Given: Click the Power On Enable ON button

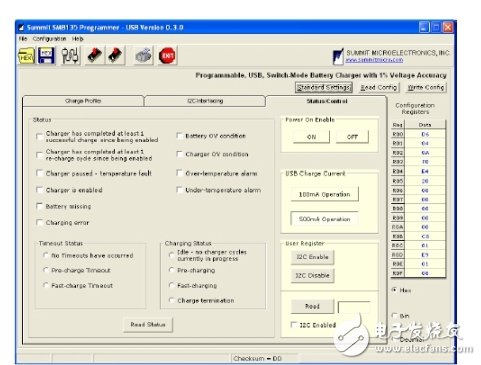Looking at the screenshot, I should (311, 137).
